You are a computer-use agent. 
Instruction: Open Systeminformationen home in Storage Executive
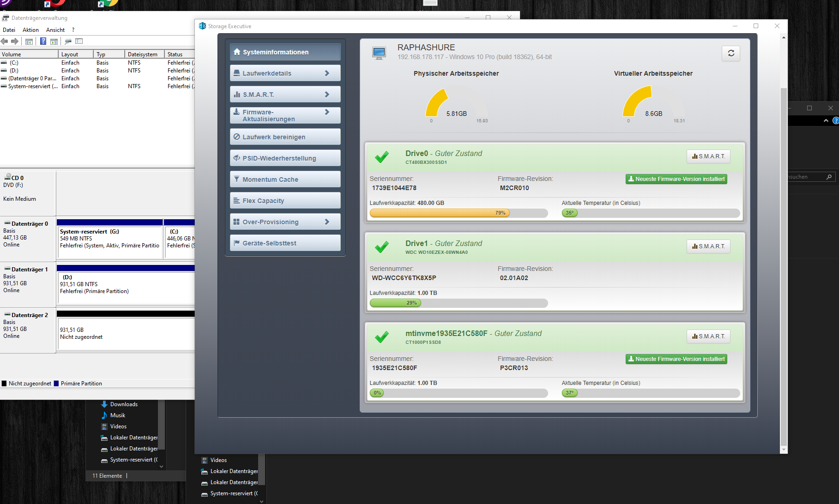[285, 52]
